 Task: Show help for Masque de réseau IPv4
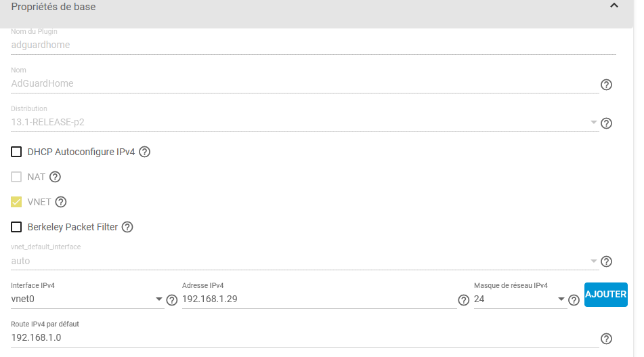tap(574, 300)
